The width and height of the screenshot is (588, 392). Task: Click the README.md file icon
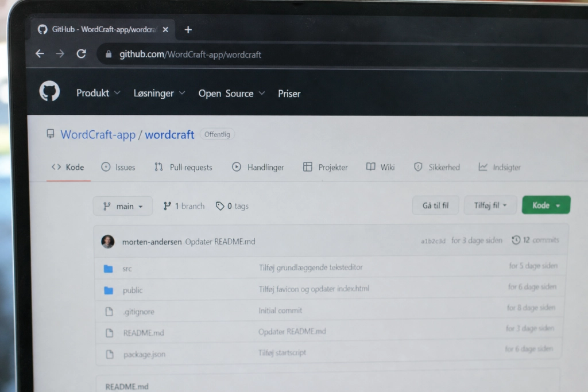[x=110, y=333]
